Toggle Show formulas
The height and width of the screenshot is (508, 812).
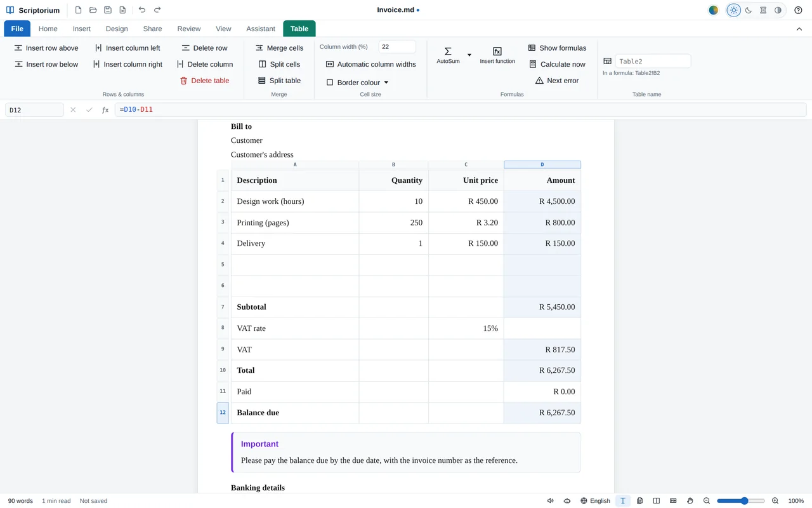point(557,48)
